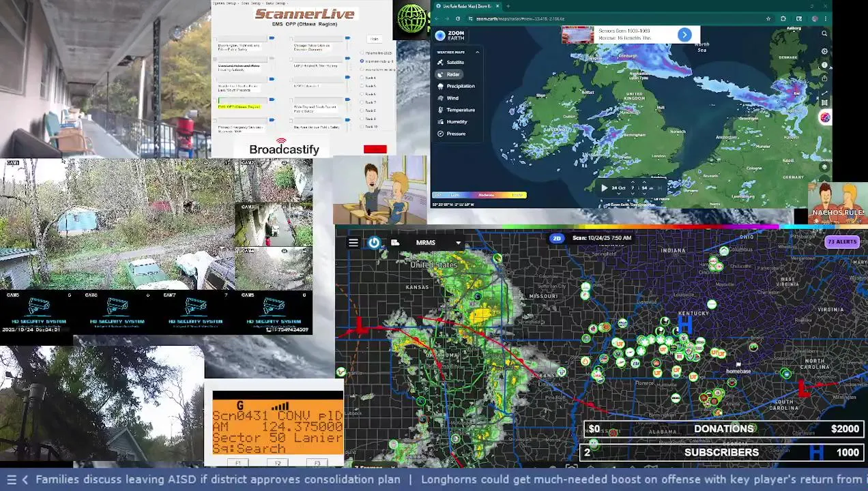This screenshot has width=868, height=491.
Task: Tick the NYPD Citywide 1 checkbox
Action: [x=291, y=80]
